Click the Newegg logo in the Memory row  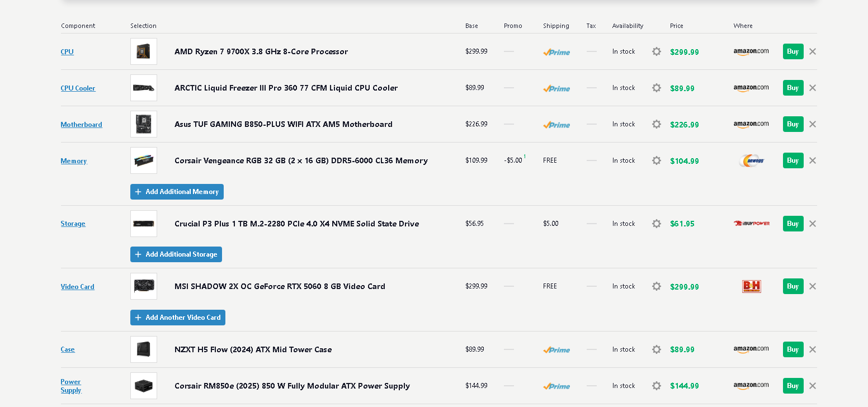[752, 160]
